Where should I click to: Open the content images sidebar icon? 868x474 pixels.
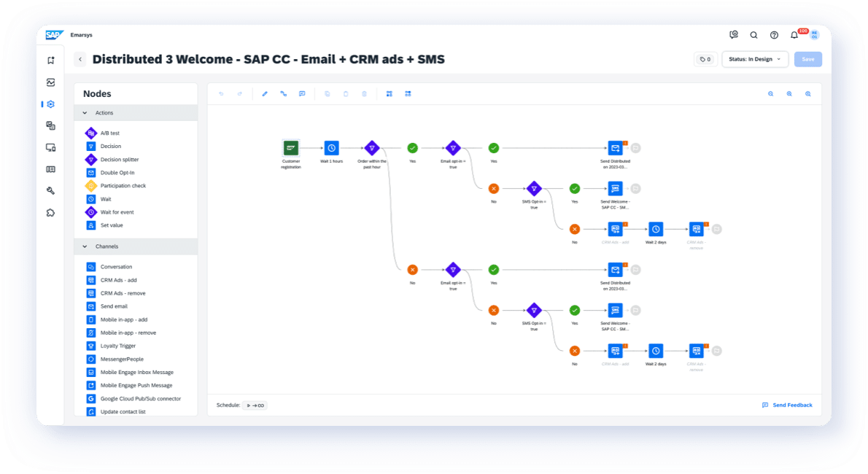pyautogui.click(x=51, y=125)
